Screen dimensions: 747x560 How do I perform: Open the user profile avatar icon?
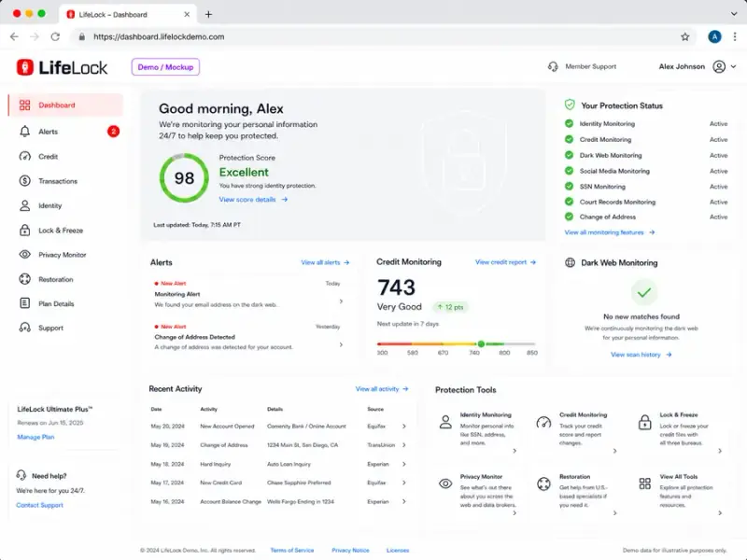[x=719, y=66]
